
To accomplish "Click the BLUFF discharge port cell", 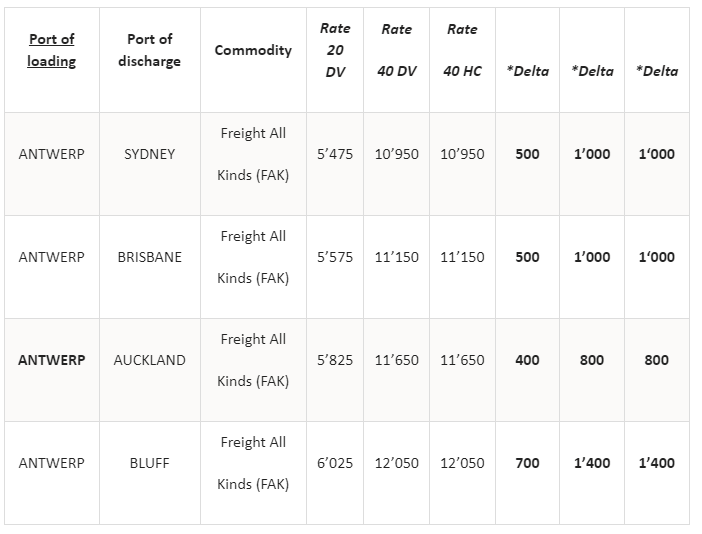I will tap(150, 463).
